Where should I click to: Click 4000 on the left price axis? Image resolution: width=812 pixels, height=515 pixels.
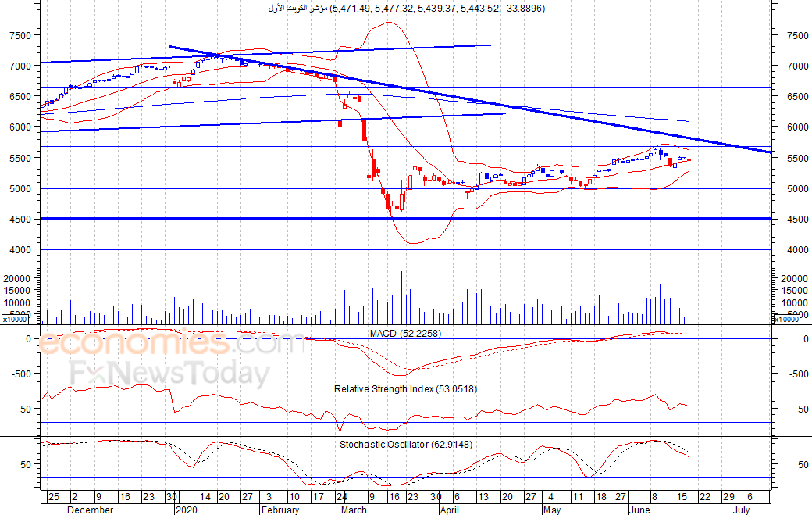tap(20, 250)
